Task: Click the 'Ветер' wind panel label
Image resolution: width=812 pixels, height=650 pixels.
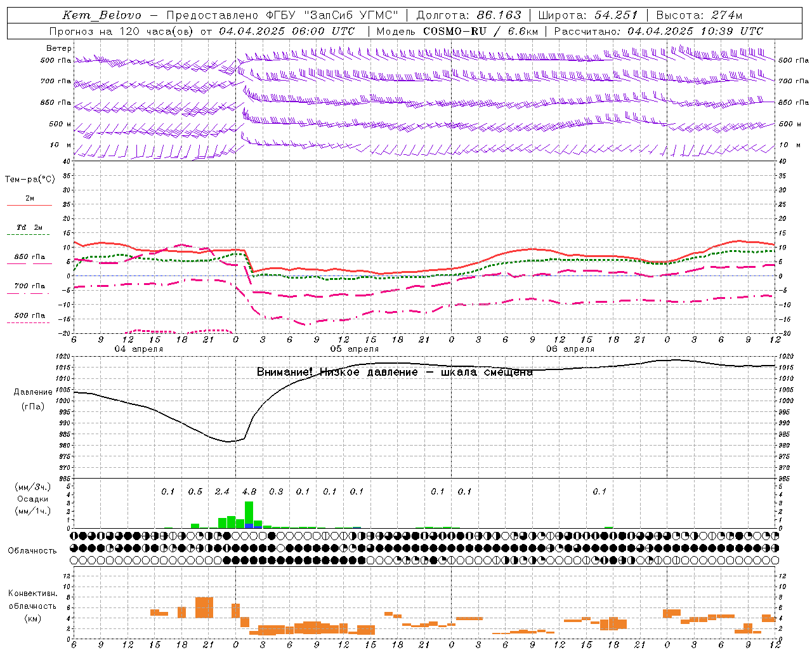Action: pos(59,48)
